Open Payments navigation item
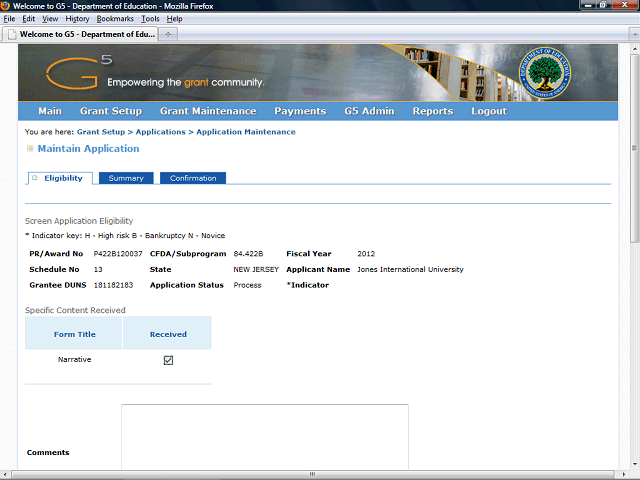Viewport: 640px width, 480px height. 300,111
